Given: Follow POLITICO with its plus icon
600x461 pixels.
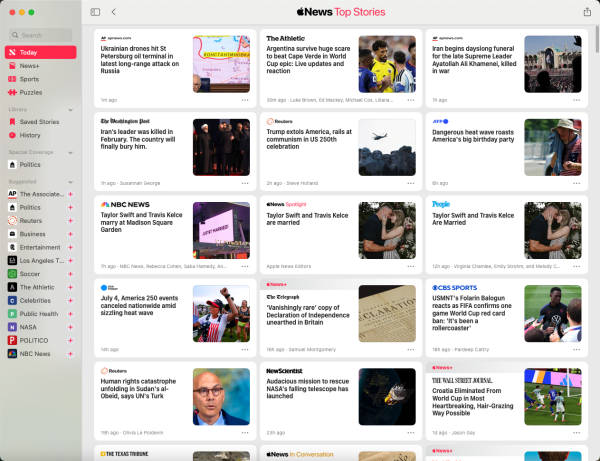Looking at the screenshot, I should point(70,340).
